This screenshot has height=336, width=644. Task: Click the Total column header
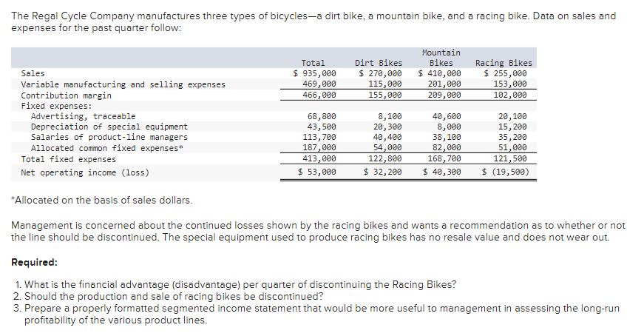click(x=313, y=63)
